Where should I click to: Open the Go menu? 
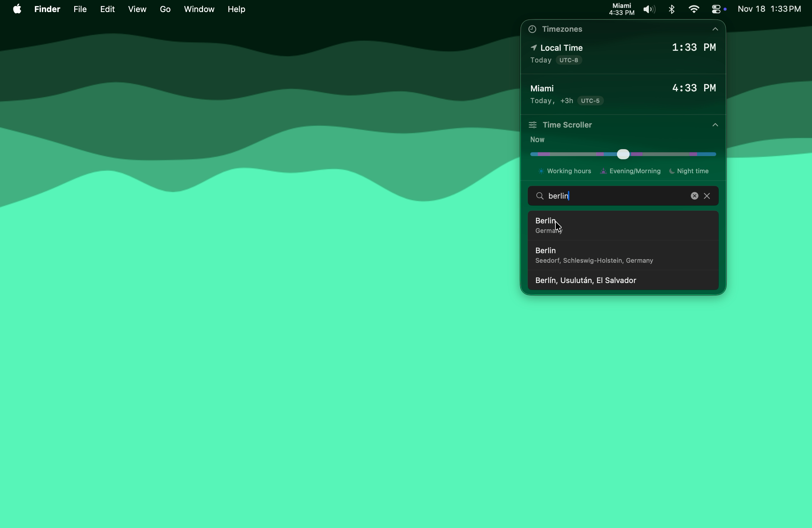click(x=165, y=9)
